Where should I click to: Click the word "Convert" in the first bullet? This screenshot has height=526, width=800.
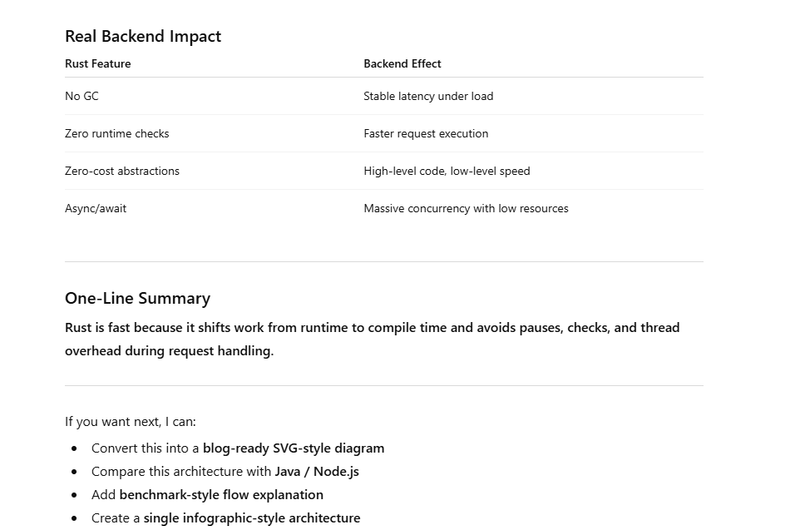[115, 448]
